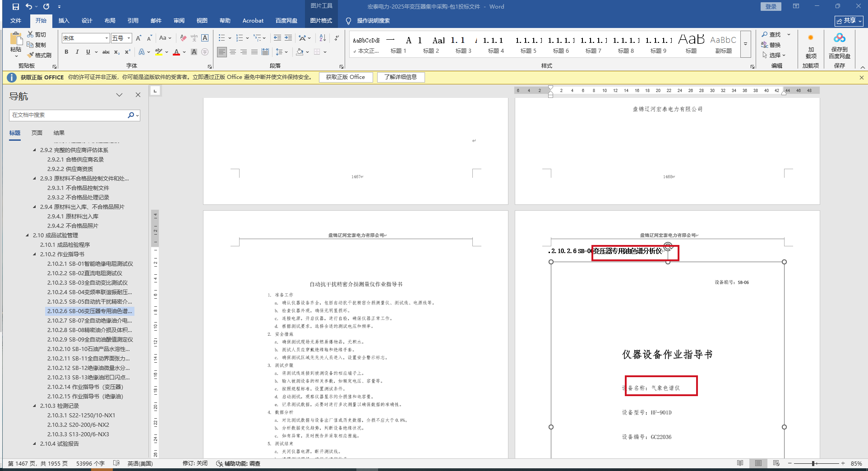868x471 pixels.
Task: Click the 了解详细信息 button
Action: [401, 77]
